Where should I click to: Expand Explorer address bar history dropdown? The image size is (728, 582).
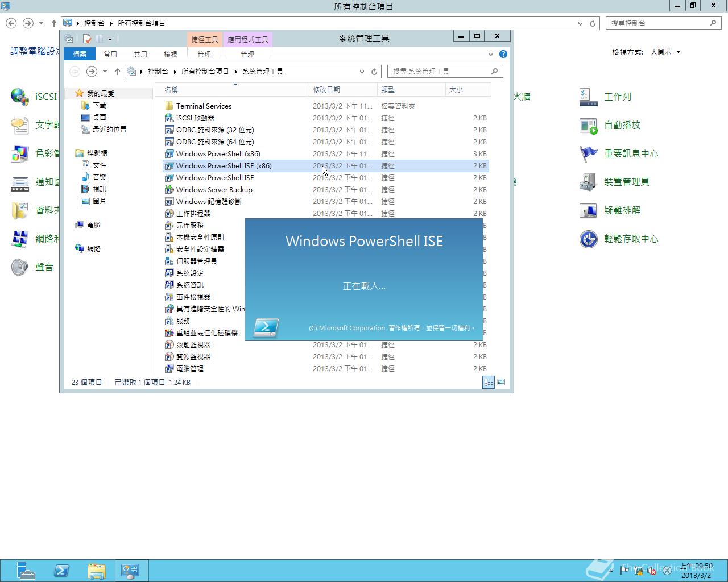(362, 72)
